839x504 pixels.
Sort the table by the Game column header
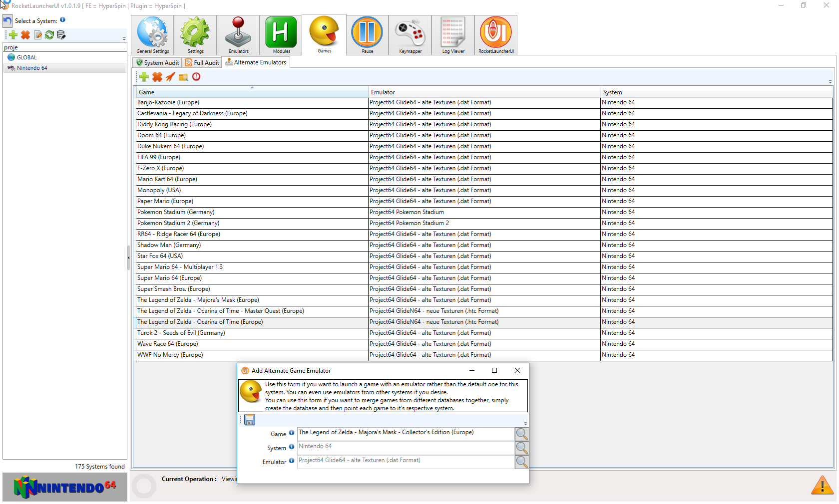(x=252, y=92)
